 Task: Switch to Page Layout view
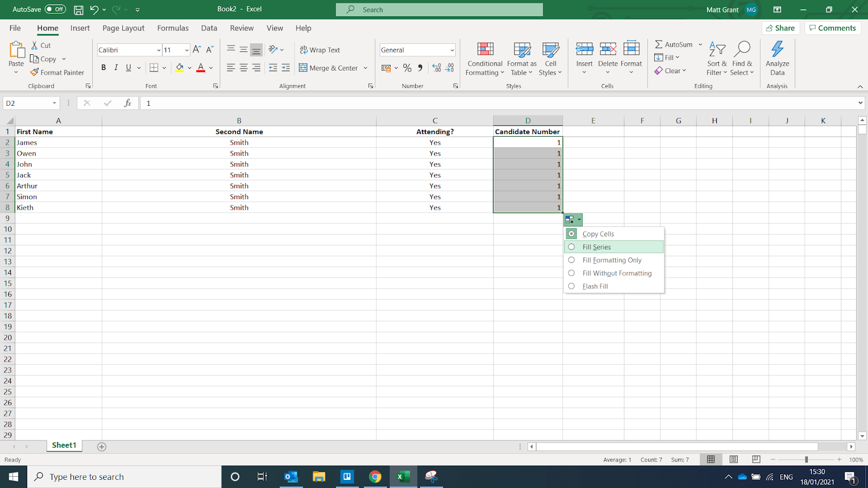click(x=733, y=459)
